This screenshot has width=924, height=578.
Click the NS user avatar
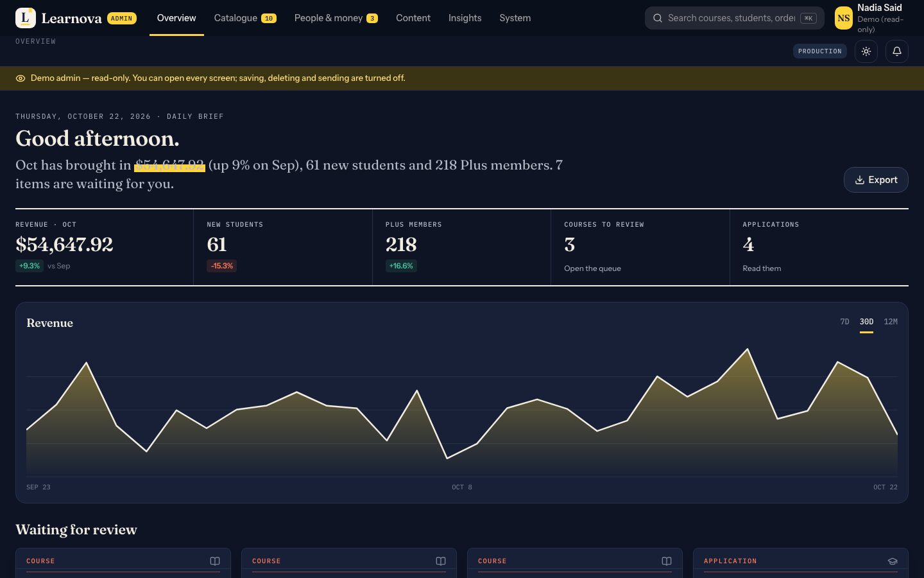click(x=844, y=18)
